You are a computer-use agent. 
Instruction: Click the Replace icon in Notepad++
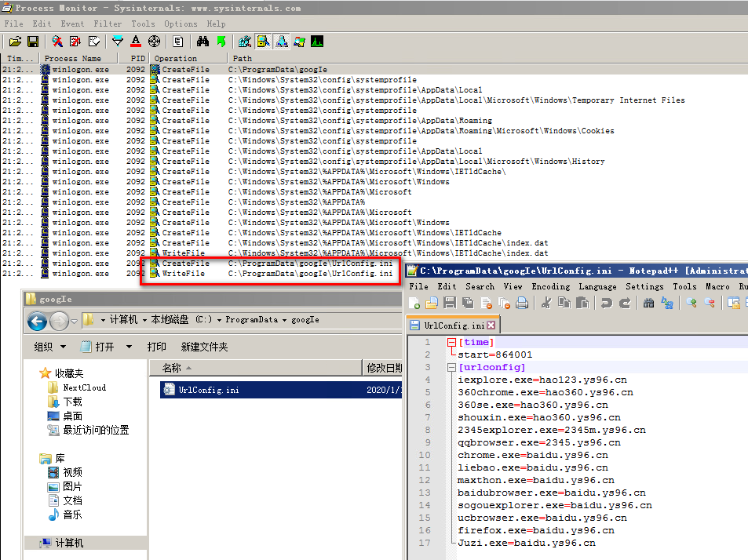point(667,303)
